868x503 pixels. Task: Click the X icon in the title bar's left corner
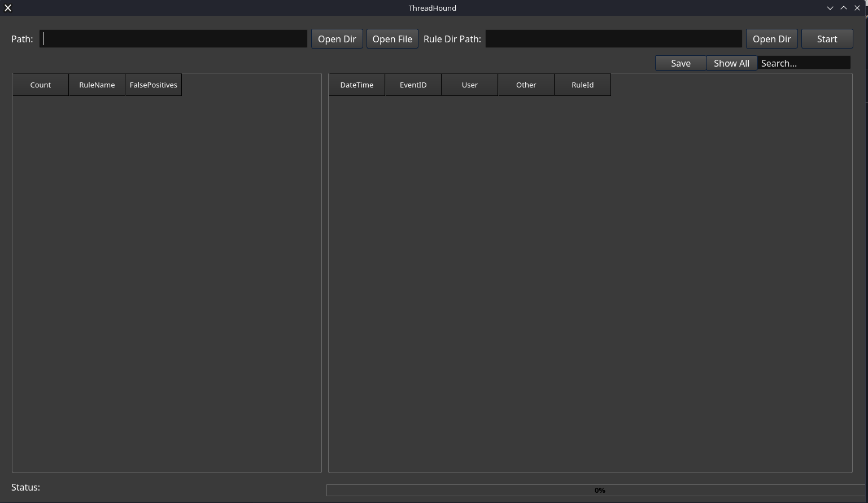pyautogui.click(x=8, y=8)
